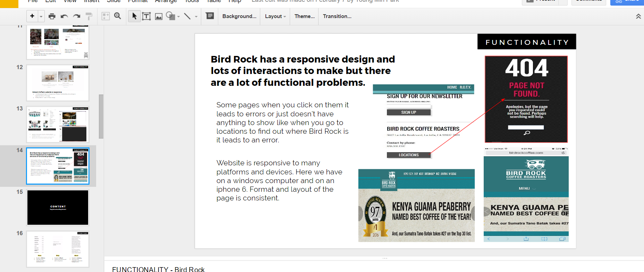
Task: Click the Undo arrow
Action: coord(64,16)
